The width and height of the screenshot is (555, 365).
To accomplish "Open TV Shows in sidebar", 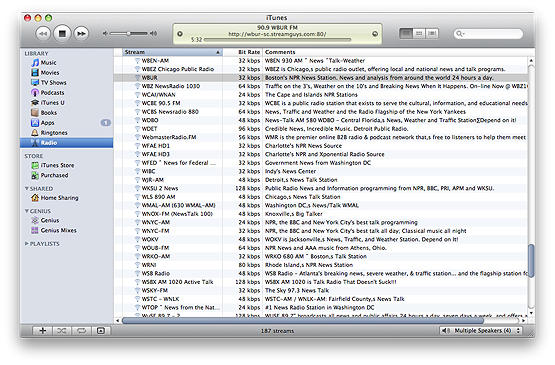I will click(53, 82).
